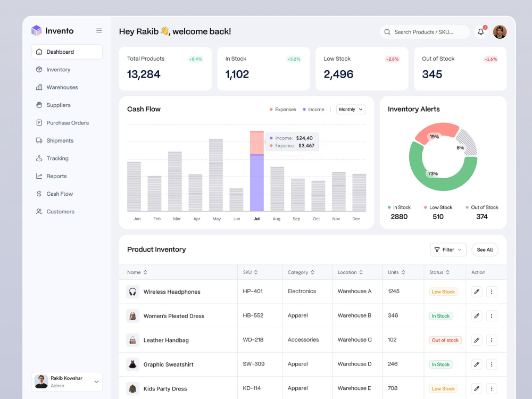Click Wireless Headphones product thumbnail
Image resolution: width=532 pixels, height=399 pixels.
[132, 292]
